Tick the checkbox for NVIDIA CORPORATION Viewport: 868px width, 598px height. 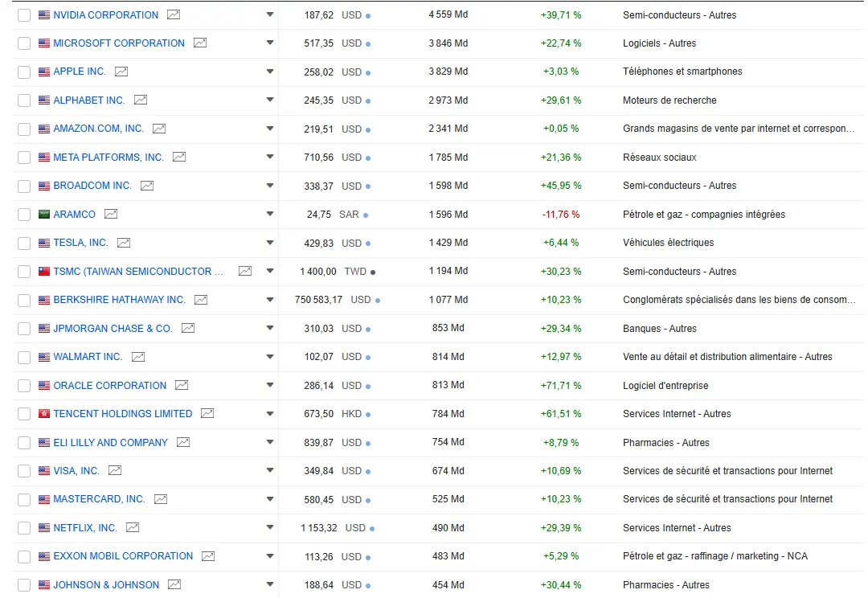(24, 15)
